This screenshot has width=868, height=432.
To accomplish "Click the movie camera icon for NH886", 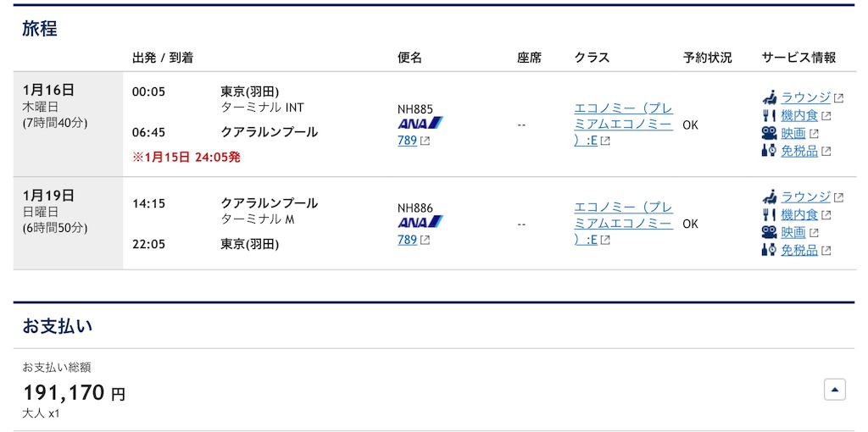I will coord(770,232).
